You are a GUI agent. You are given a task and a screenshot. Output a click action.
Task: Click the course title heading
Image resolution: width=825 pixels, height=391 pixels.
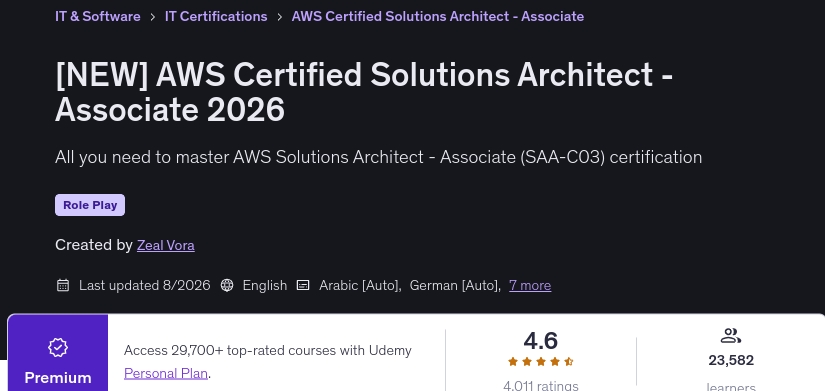[364, 92]
